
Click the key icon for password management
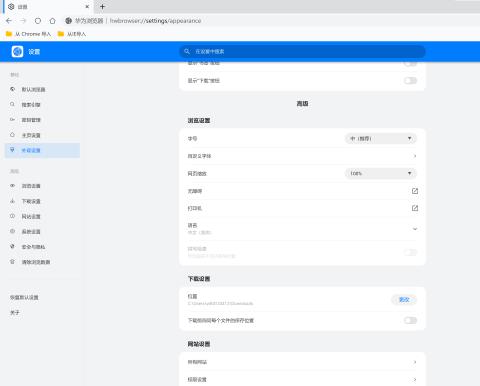point(12,119)
